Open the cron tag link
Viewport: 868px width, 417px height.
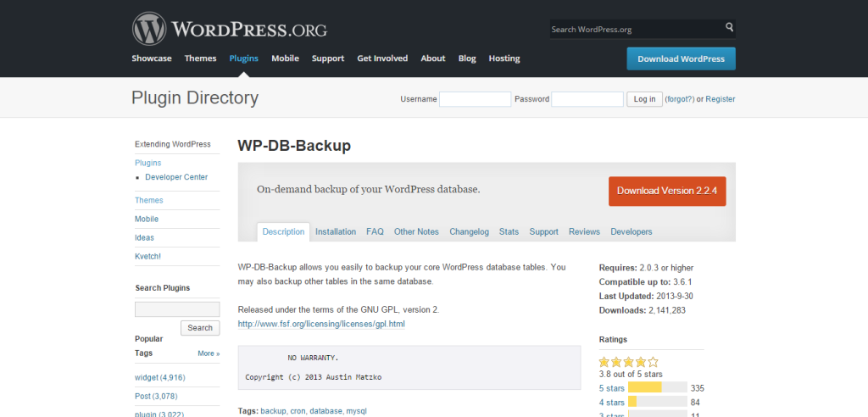pyautogui.click(x=298, y=411)
